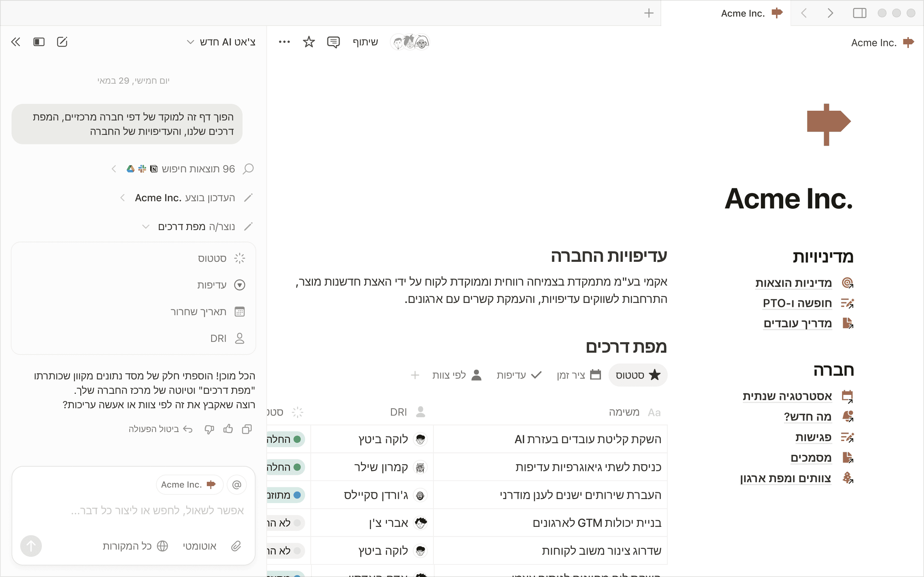924x577 pixels.
Task: Click the AI chat message input field
Action: click(x=157, y=510)
